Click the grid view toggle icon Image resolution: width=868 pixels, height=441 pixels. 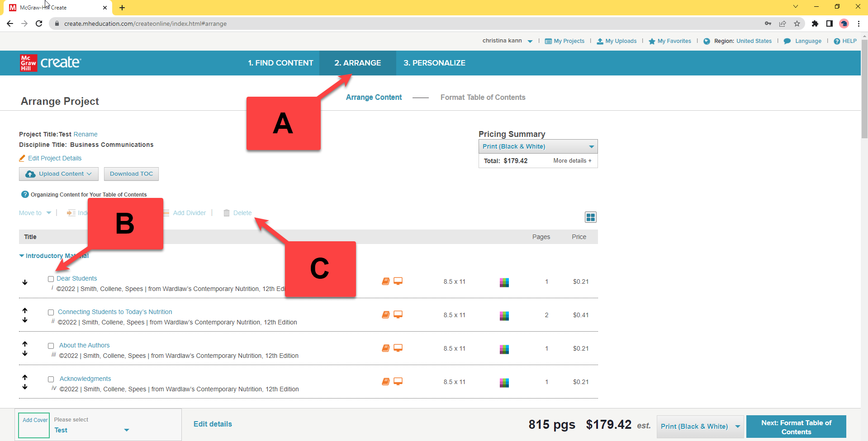pos(590,217)
